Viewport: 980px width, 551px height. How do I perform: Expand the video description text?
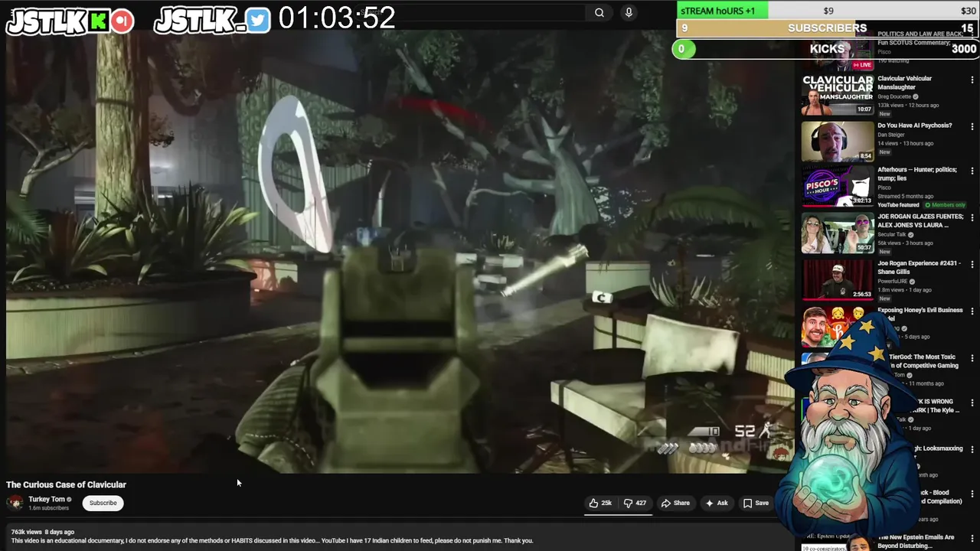click(x=272, y=540)
